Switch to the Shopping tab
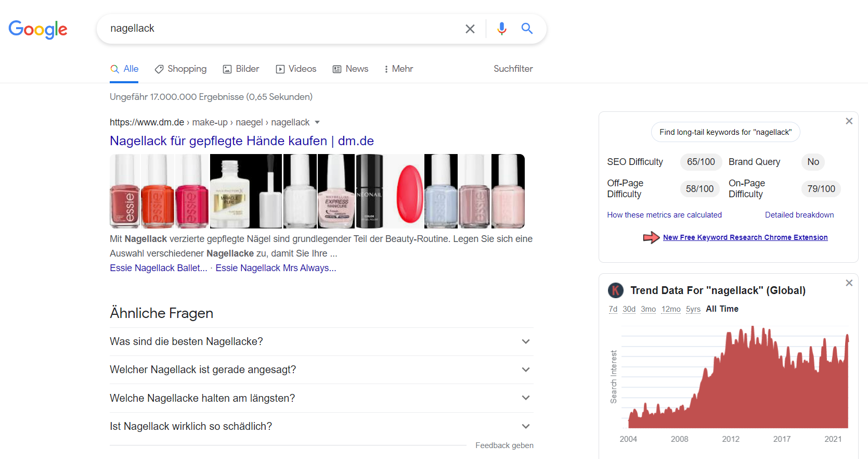 coord(180,69)
